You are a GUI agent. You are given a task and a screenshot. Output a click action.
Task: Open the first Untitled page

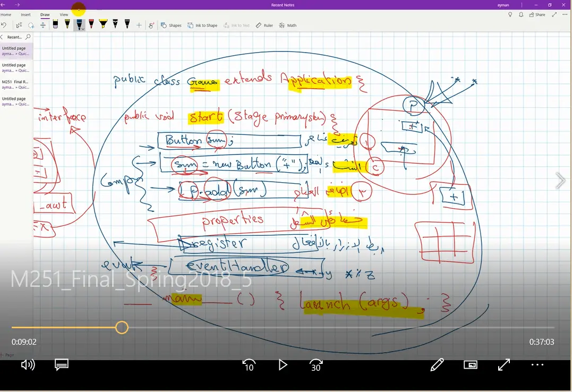click(16, 51)
